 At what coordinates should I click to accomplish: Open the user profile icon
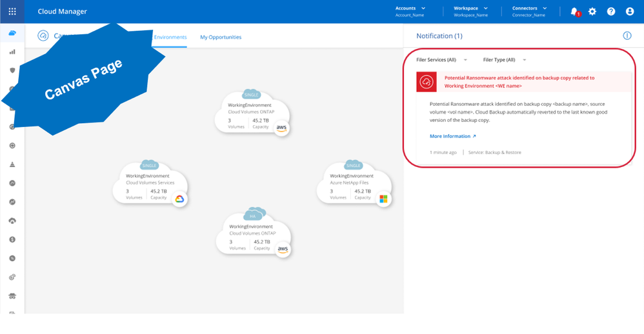(x=630, y=12)
